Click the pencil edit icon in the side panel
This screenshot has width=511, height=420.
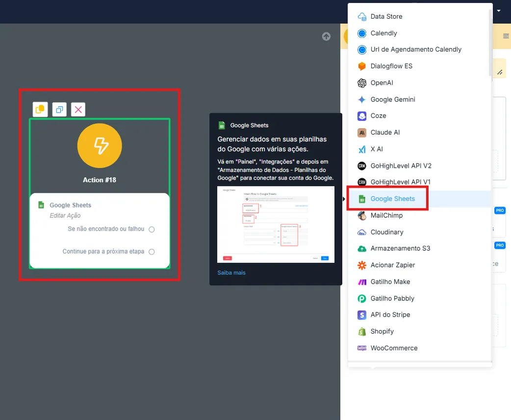500,73
